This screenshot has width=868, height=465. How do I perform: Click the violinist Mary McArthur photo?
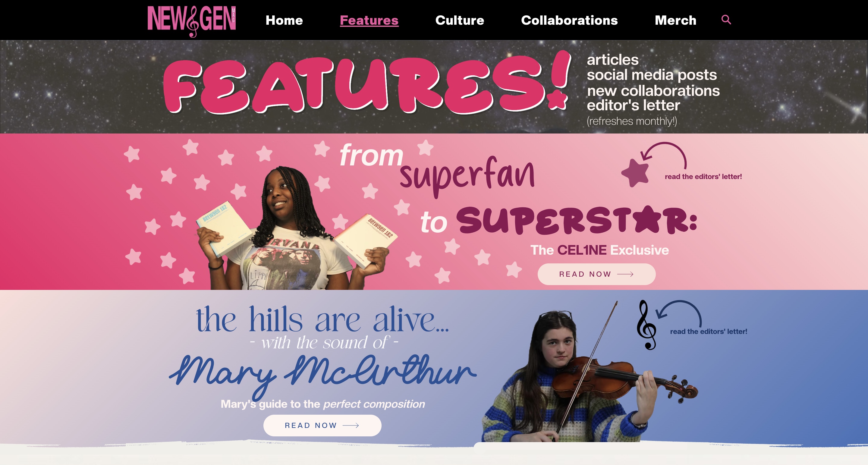tap(590, 374)
